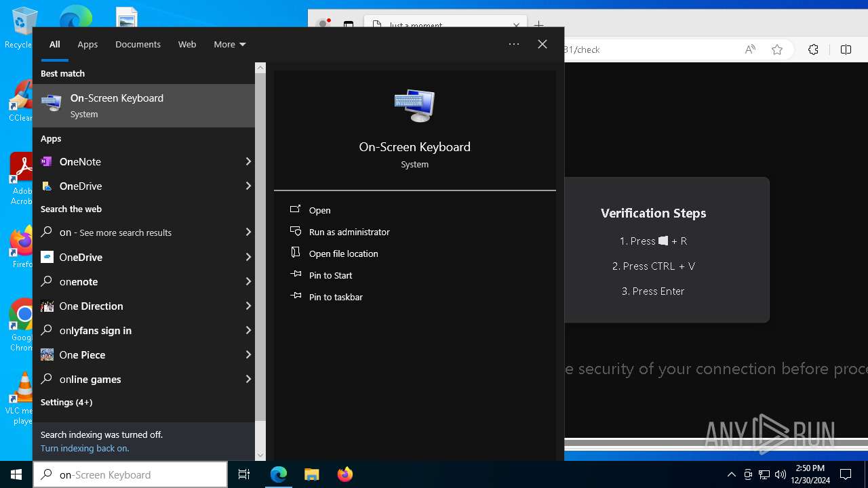The width and height of the screenshot is (868, 488).
Task: Click the One Direction web result thumbnail
Action: [47, 306]
